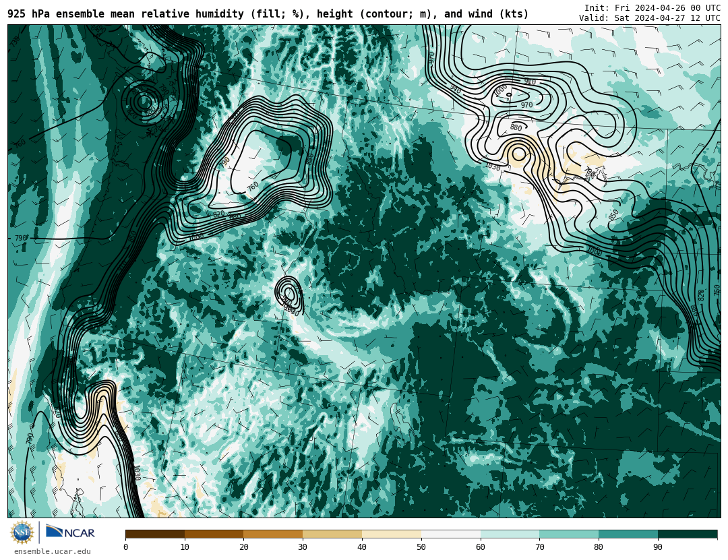
Task: Click the colorbar tick label '20'
Action: 244,547
